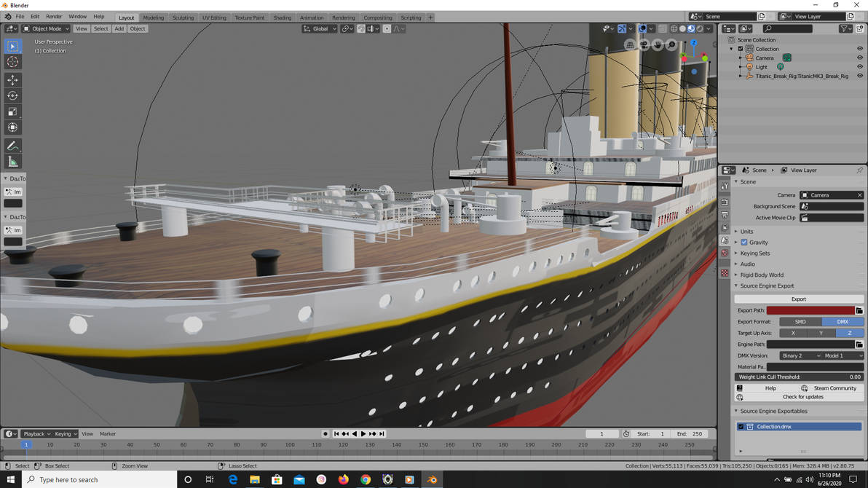Switch to rendered viewport shading
The width and height of the screenshot is (868, 488).
pyautogui.click(x=701, y=29)
